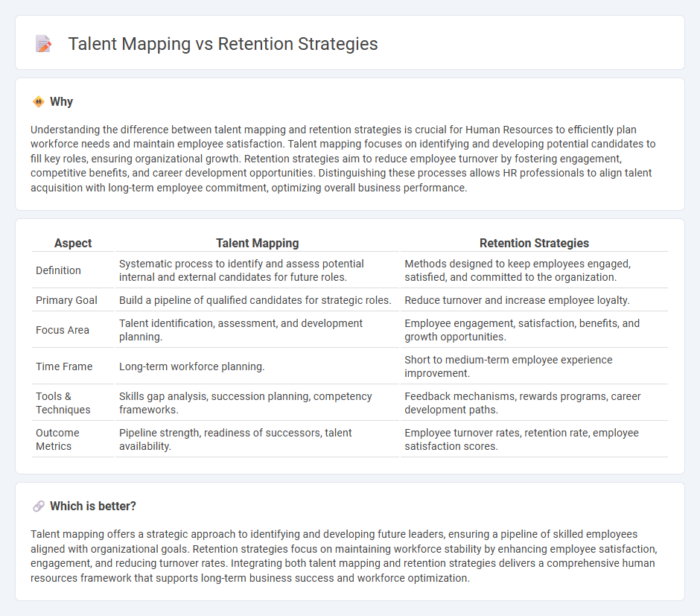Click cell 'Feedback mechanisms, rewards programs, career development paths.'
The image size is (700, 616).
534,403
